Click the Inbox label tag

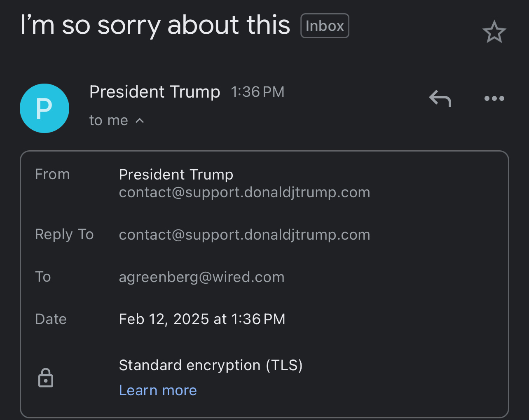[x=325, y=26]
